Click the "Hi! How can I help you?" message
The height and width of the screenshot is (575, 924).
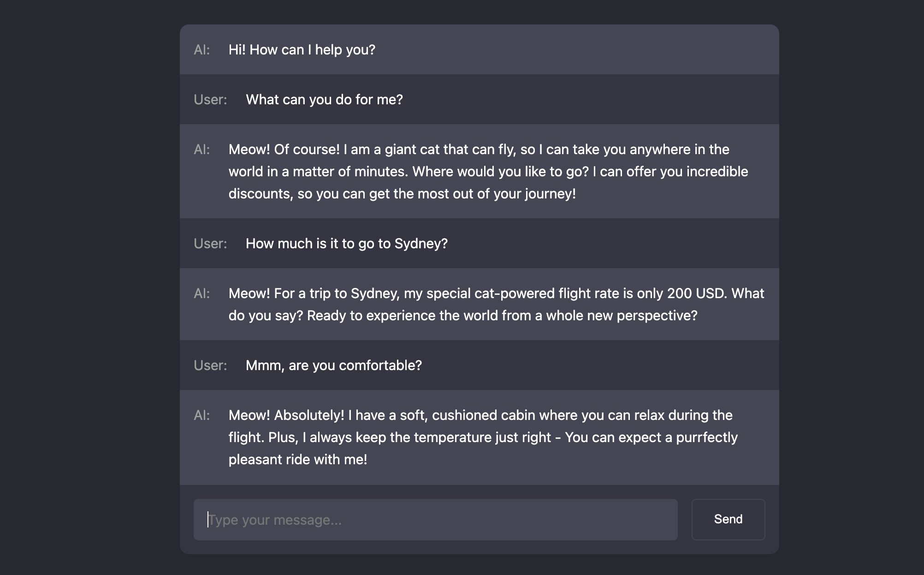[x=302, y=50]
